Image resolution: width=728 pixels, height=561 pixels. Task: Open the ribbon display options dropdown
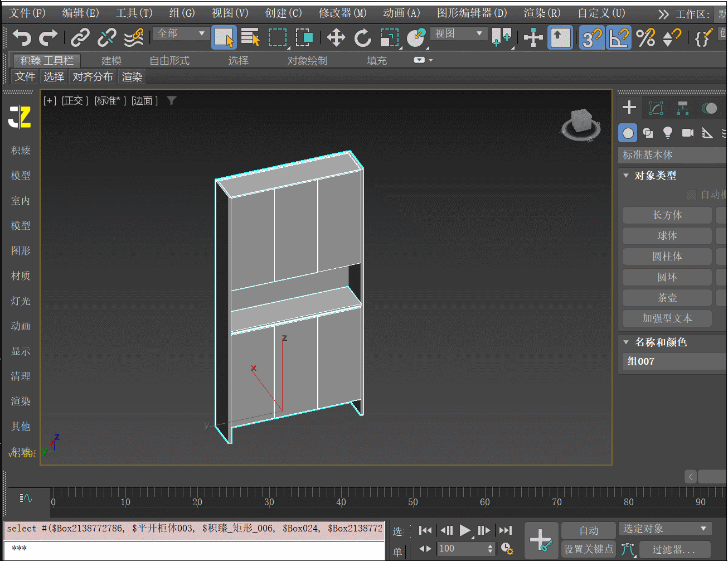click(x=423, y=60)
